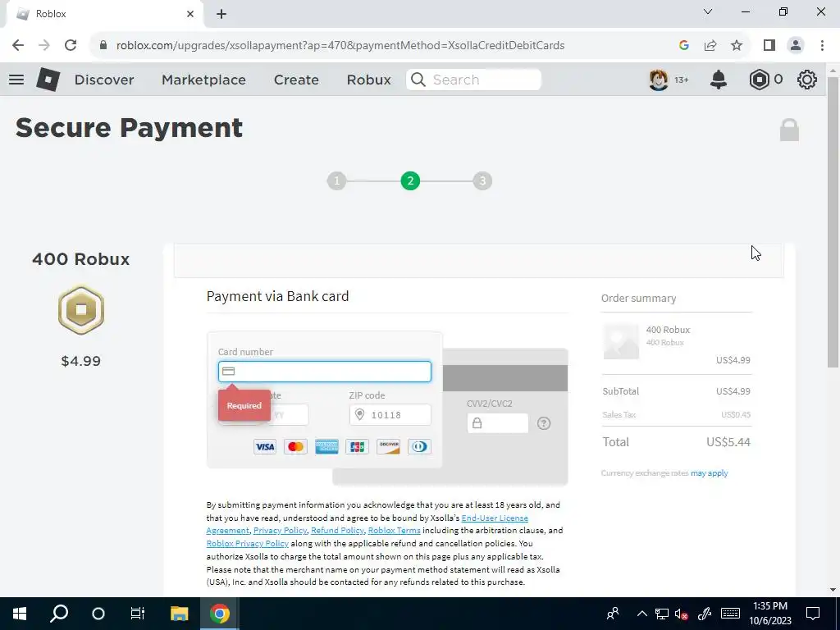Open the notifications bell
Image resolution: width=840 pixels, height=630 pixels.
click(x=719, y=80)
